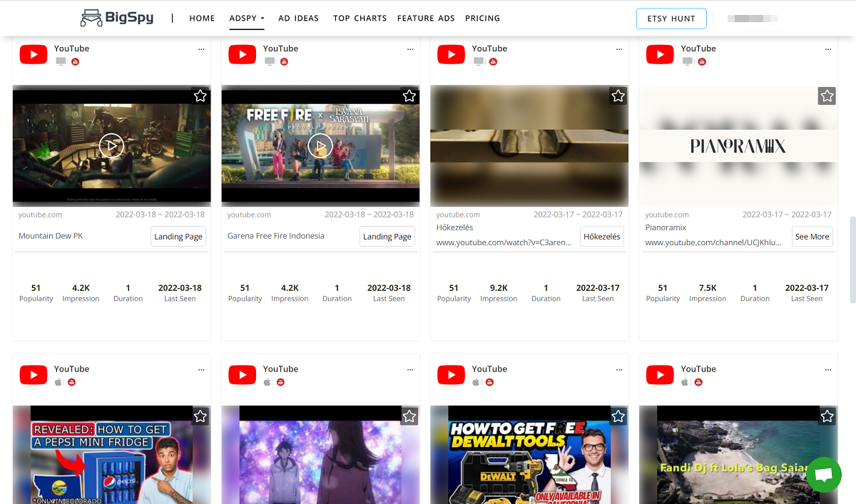Click Landing Page button for Garena Free Fire
This screenshot has width=856, height=504.
click(387, 237)
